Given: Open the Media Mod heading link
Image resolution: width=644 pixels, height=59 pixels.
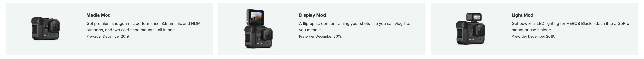Looking at the screenshot, I should 98,15.
